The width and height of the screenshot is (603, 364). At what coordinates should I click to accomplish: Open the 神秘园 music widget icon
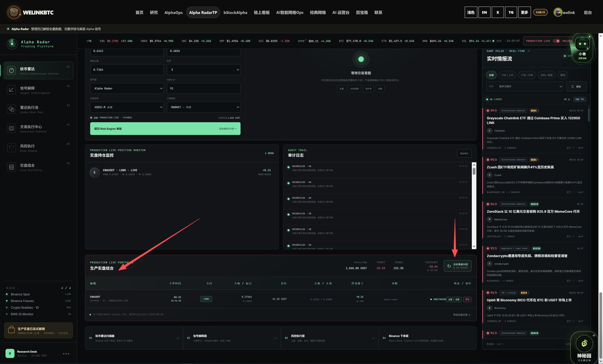point(584,343)
